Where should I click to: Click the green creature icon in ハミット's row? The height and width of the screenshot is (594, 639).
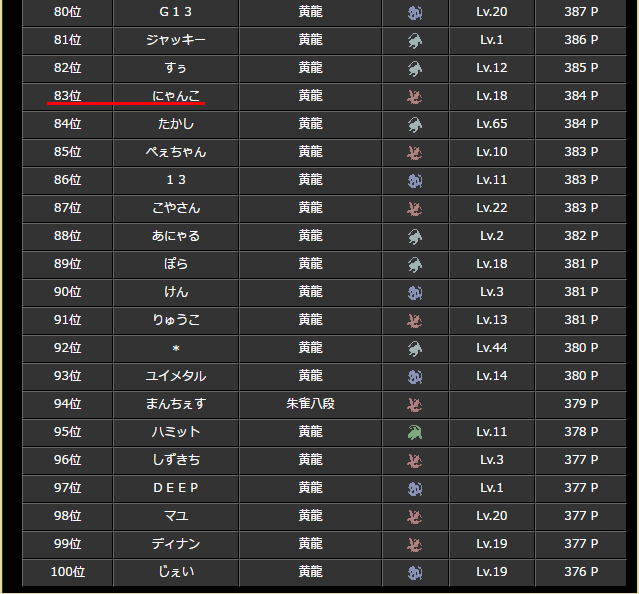point(414,433)
